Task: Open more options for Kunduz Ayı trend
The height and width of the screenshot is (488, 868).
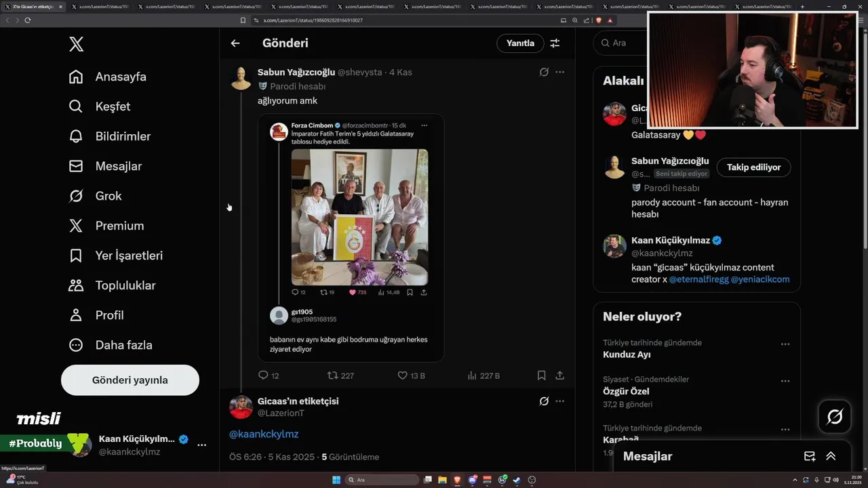Action: (785, 344)
